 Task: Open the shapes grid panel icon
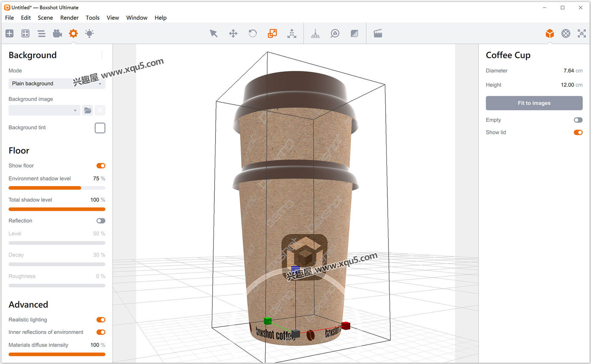pos(26,33)
